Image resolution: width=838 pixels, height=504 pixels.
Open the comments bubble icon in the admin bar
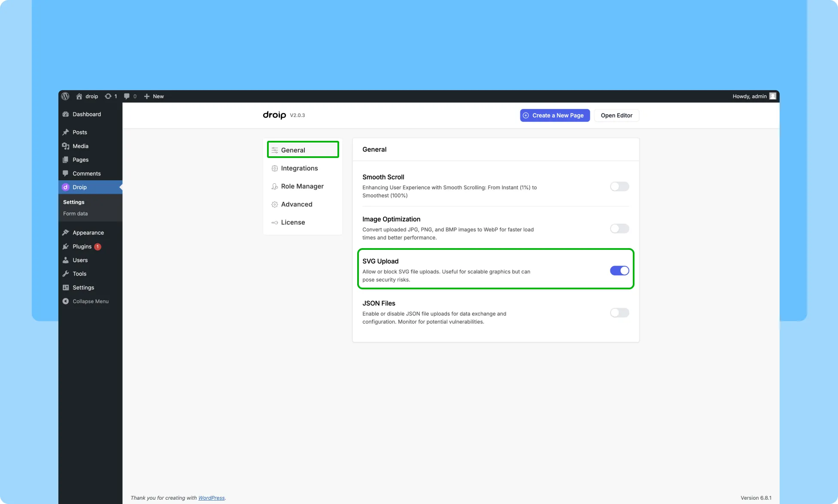[x=127, y=96]
